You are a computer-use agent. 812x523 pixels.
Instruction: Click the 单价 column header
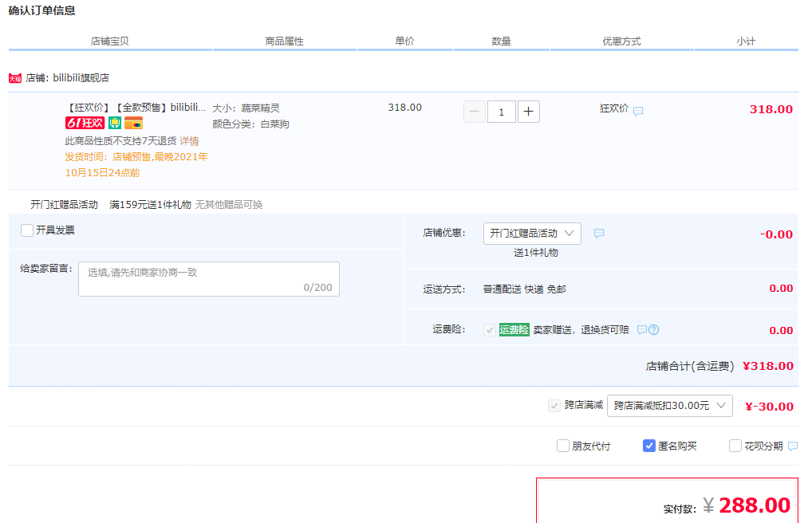[x=404, y=41]
